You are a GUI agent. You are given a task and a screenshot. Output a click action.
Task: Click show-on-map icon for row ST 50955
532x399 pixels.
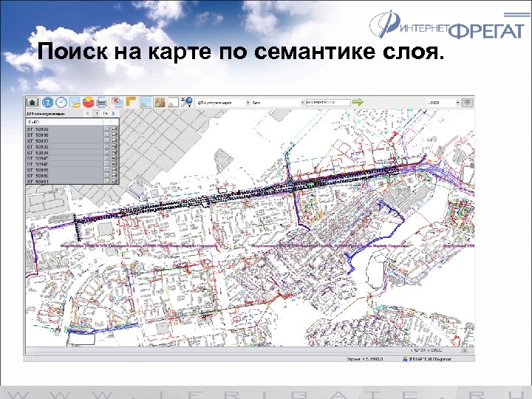tap(106, 170)
